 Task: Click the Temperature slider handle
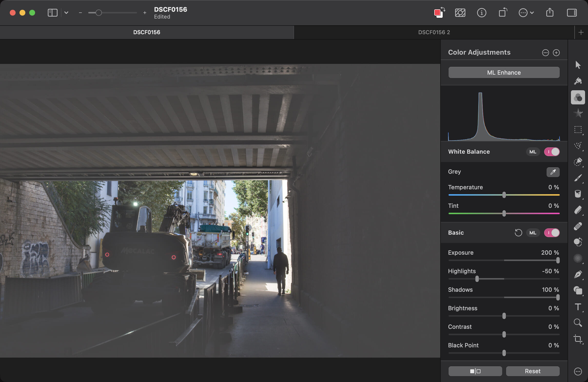coord(504,195)
